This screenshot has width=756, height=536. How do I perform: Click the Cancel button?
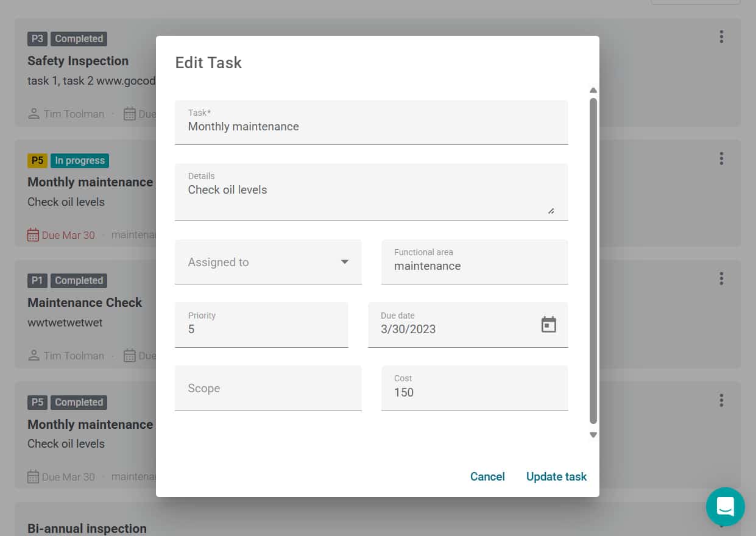[x=487, y=476]
